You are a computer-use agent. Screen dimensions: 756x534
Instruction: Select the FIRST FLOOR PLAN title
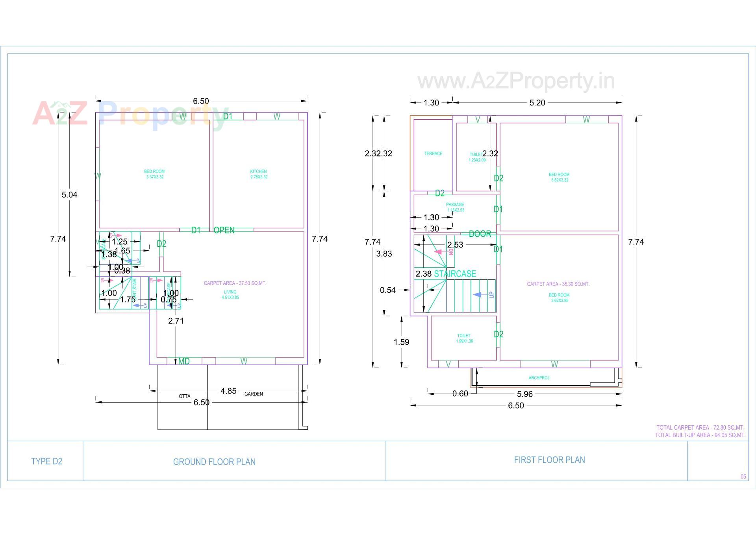[x=549, y=460]
